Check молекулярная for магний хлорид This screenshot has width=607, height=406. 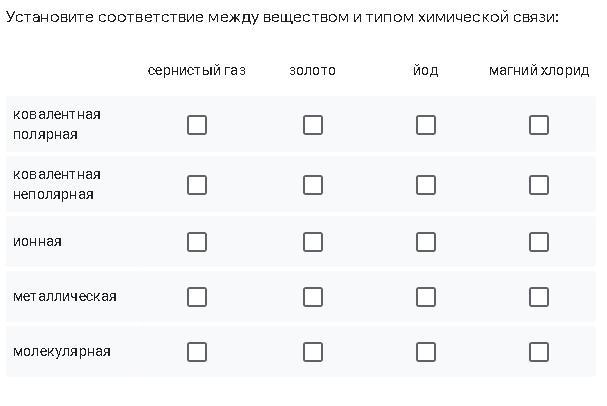tap(539, 352)
